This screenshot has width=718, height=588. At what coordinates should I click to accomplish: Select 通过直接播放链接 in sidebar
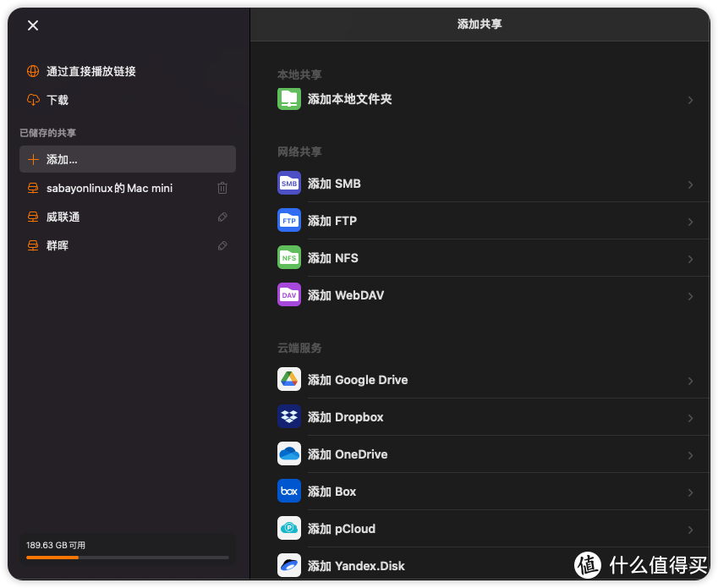128,71
